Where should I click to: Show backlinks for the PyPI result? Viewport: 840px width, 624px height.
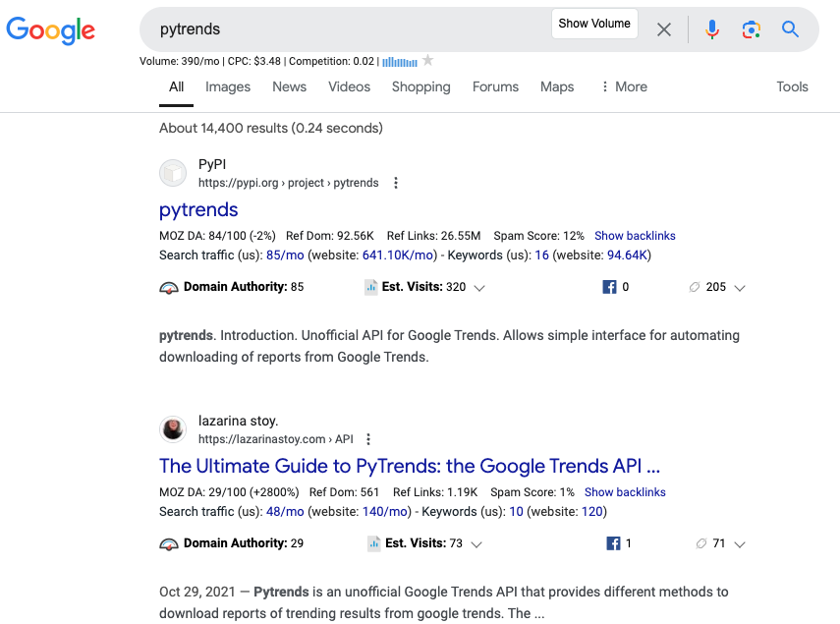click(x=635, y=236)
